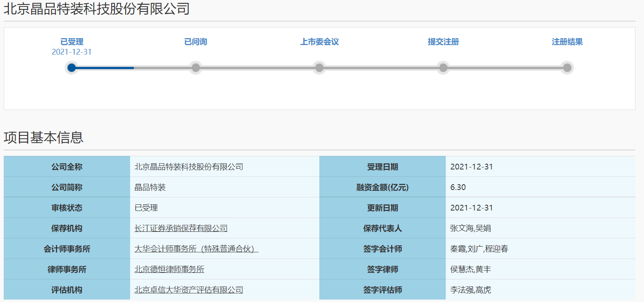Click the 律师事务所 header cell
The height and width of the screenshot is (302, 644).
tap(67, 269)
